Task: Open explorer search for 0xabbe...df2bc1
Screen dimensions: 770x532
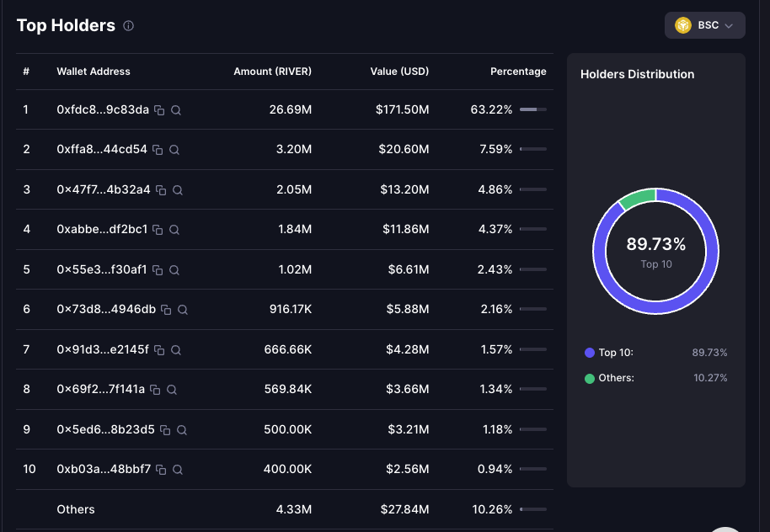Action: click(174, 230)
